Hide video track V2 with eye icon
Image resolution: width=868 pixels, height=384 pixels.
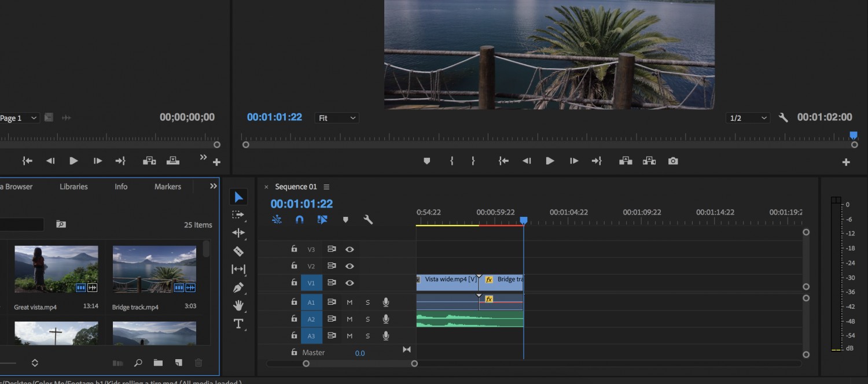(350, 266)
